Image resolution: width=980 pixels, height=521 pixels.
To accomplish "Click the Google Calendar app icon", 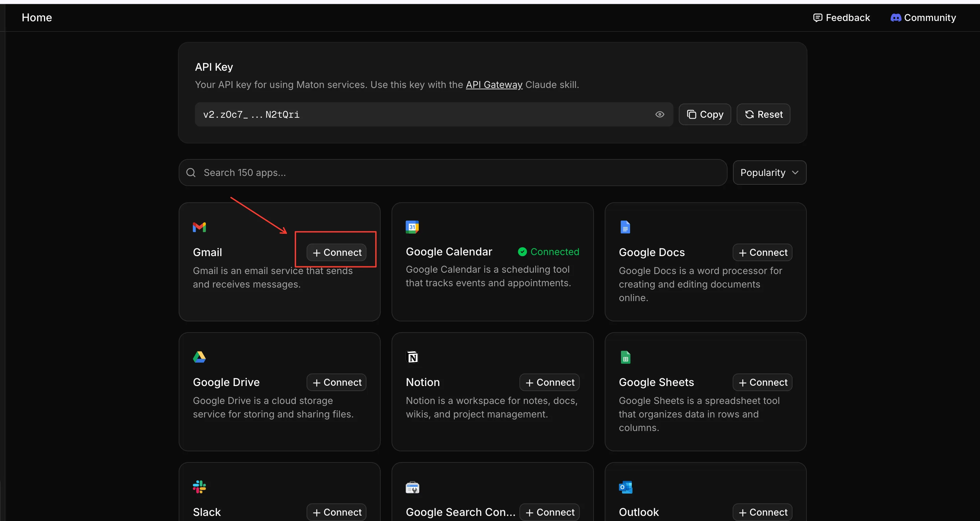I will pyautogui.click(x=412, y=227).
